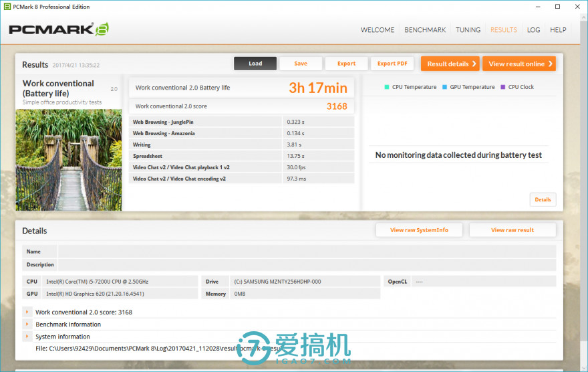This screenshot has width=588, height=372.
Task: Click the Name input field
Action: pos(307,252)
